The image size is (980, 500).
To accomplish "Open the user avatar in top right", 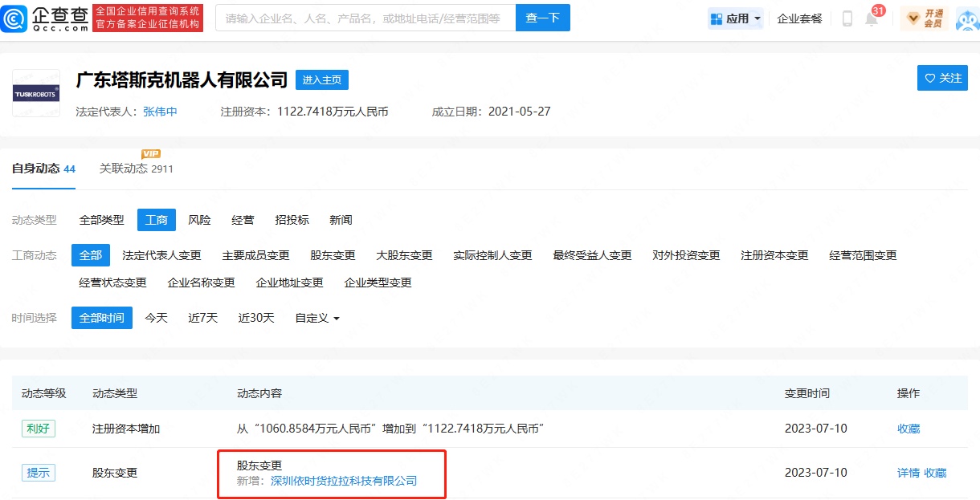I will [x=966, y=18].
